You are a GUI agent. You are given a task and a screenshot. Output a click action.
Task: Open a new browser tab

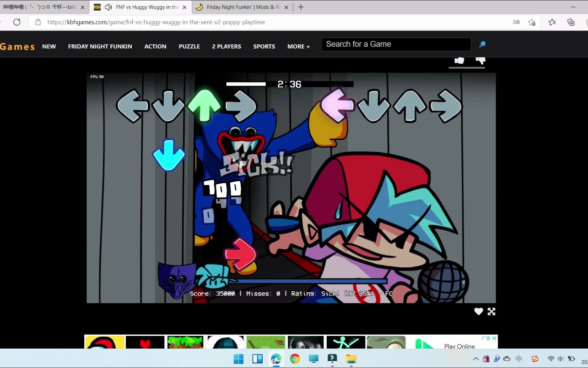tap(301, 7)
